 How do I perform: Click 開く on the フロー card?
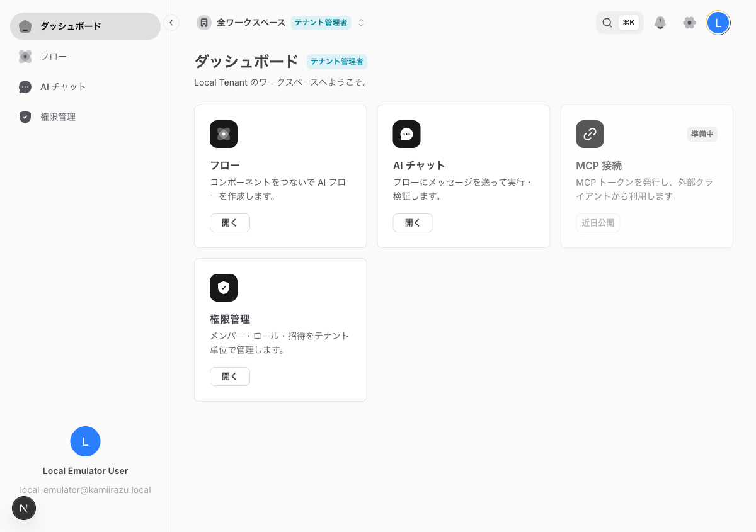230,223
